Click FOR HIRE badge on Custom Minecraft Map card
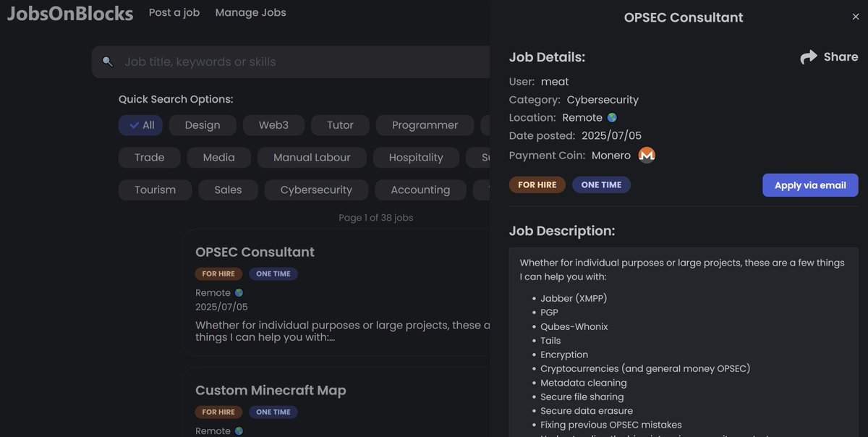The height and width of the screenshot is (437, 868). 218,412
